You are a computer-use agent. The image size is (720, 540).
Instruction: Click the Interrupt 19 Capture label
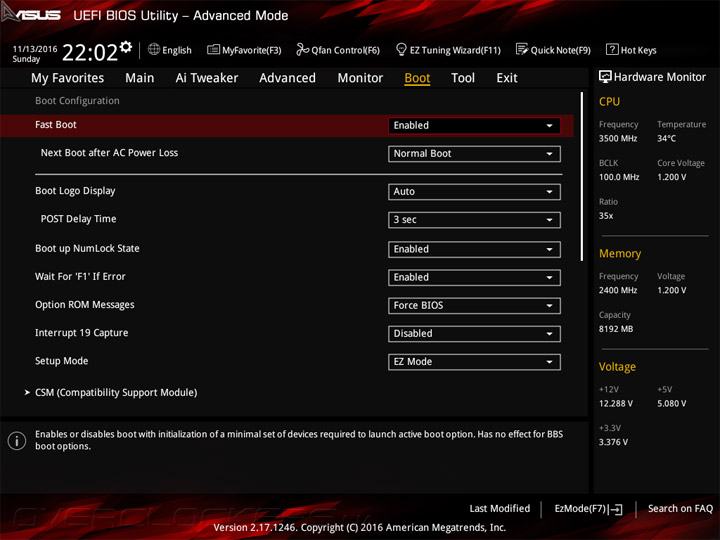tap(82, 333)
